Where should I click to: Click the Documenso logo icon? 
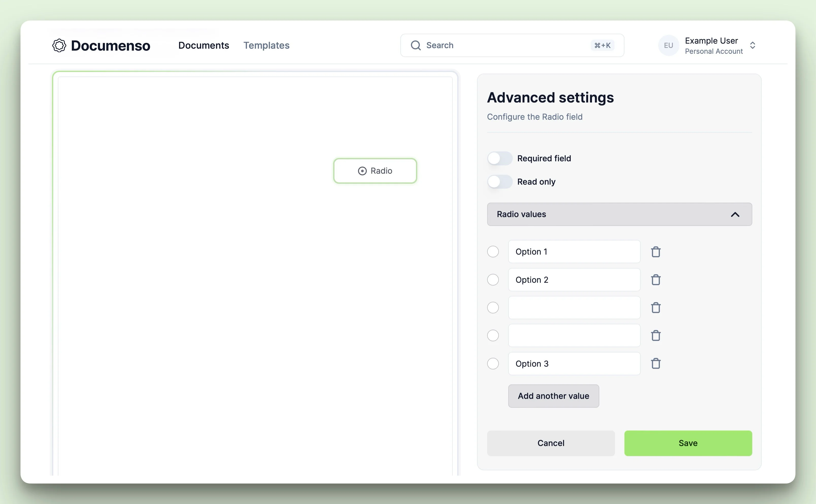59,45
